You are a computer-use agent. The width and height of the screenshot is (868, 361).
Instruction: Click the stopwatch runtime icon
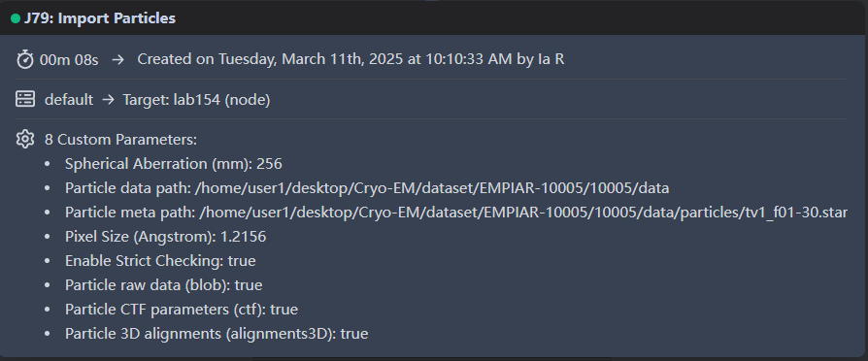(25, 58)
